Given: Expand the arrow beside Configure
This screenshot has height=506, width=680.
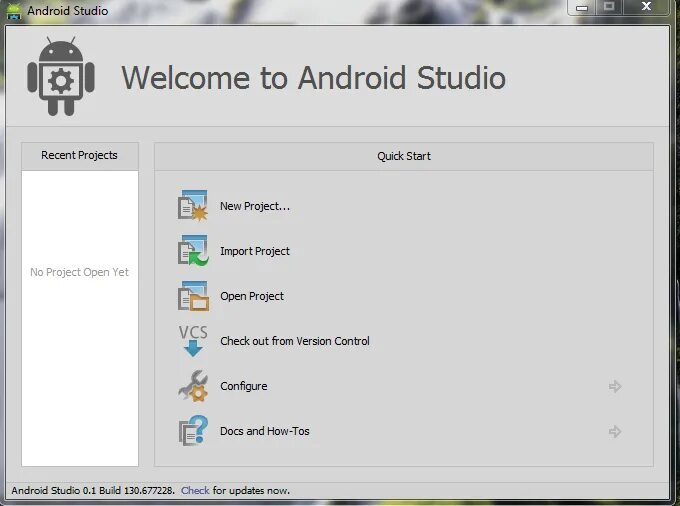Looking at the screenshot, I should point(615,386).
